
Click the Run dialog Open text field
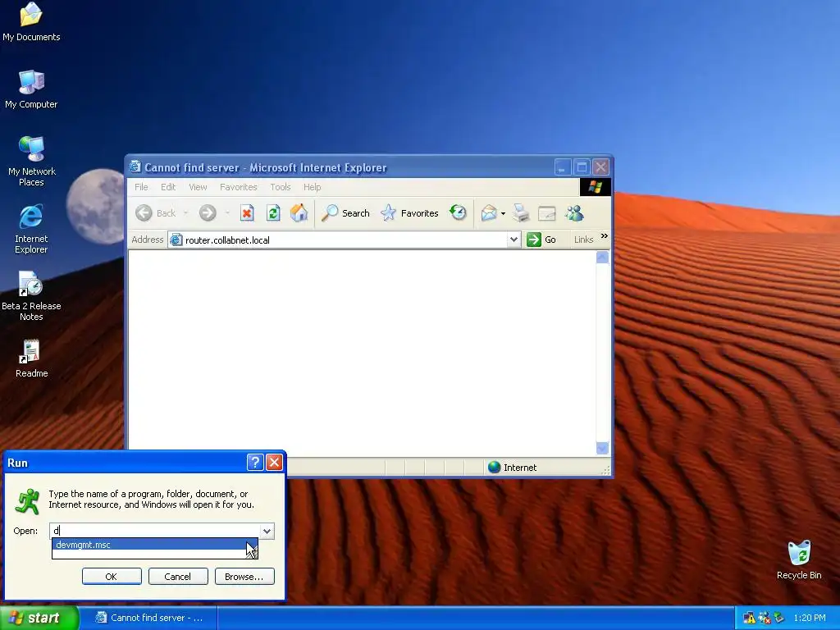point(155,531)
